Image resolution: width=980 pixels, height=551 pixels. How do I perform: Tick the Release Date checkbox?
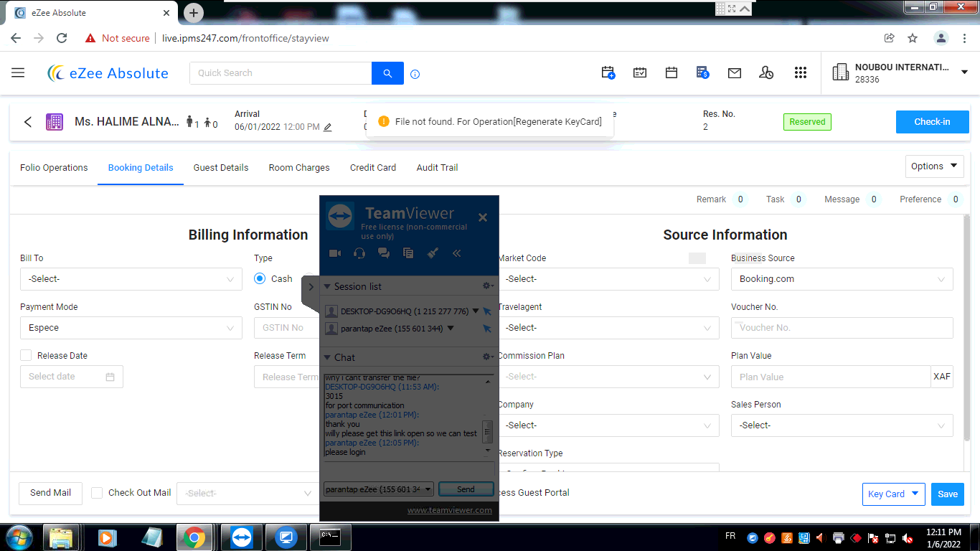coord(26,355)
